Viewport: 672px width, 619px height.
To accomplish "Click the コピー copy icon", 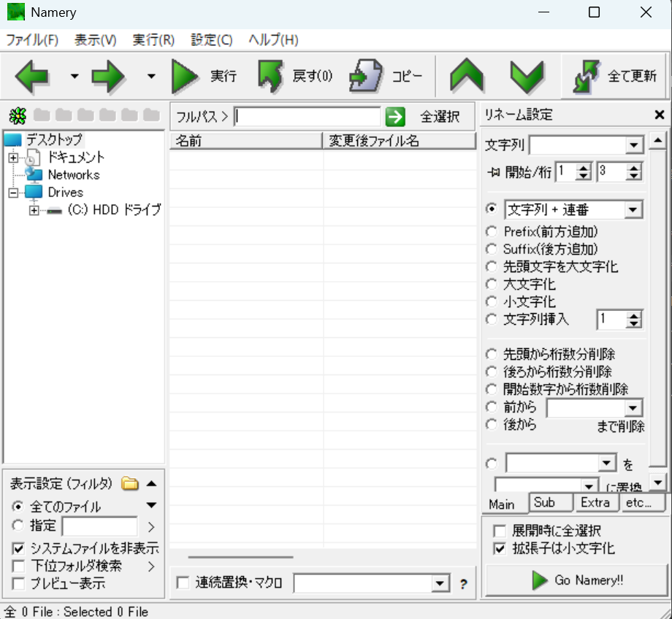I will coord(365,76).
